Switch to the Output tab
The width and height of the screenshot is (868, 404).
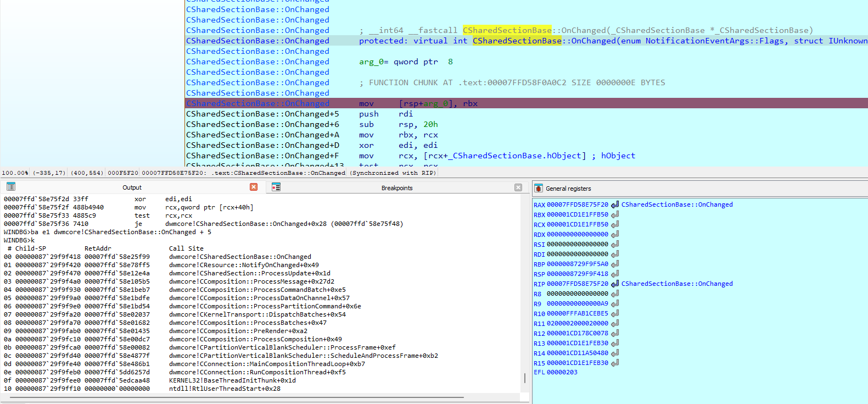click(132, 187)
